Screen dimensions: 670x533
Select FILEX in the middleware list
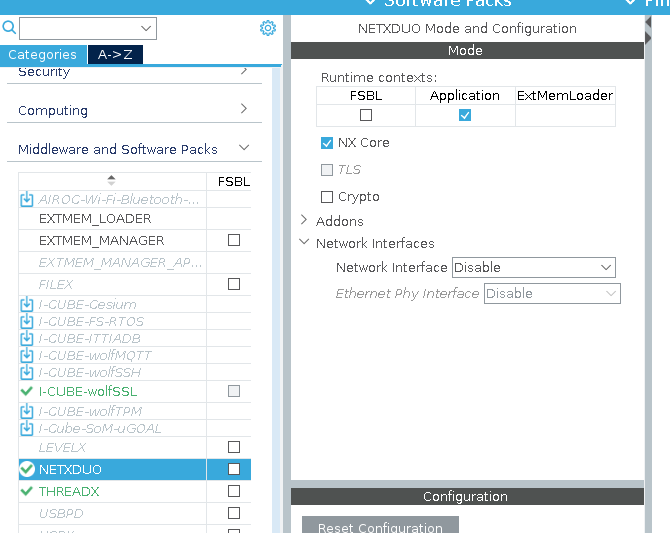(x=56, y=284)
